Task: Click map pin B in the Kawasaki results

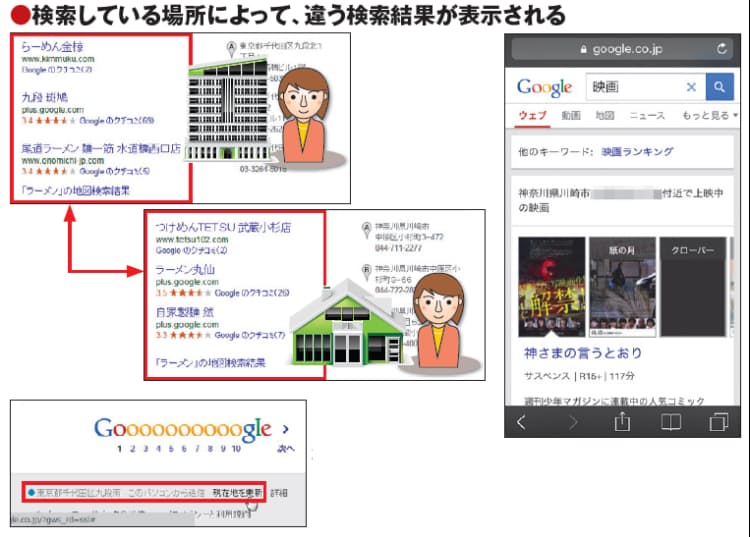Action: [366, 271]
